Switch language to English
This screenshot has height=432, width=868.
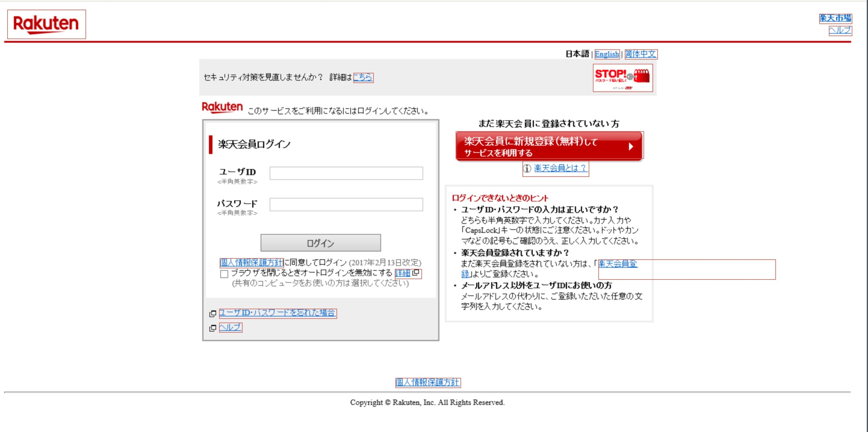pyautogui.click(x=607, y=54)
